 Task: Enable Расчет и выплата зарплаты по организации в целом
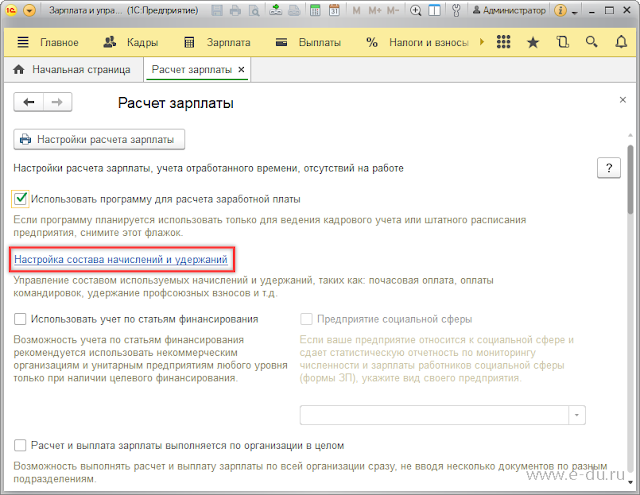pyautogui.click(x=20, y=445)
